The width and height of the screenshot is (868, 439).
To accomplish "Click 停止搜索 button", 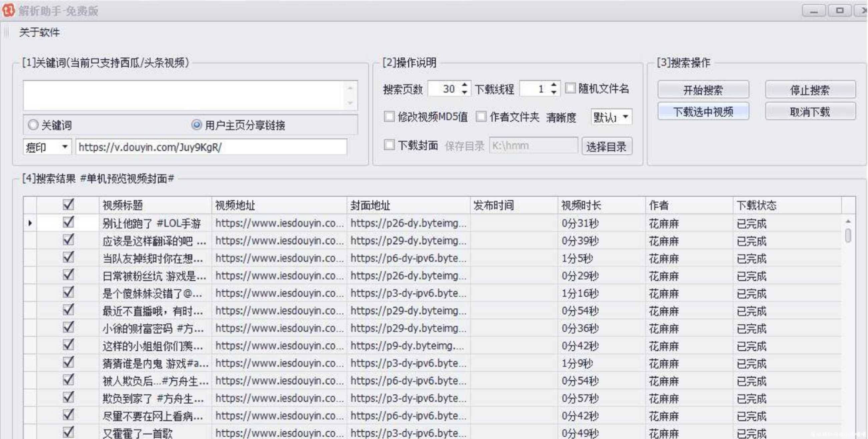I will [810, 90].
